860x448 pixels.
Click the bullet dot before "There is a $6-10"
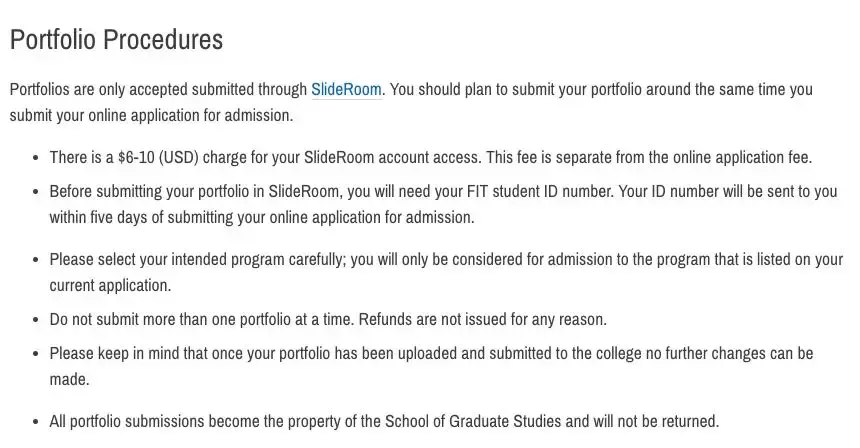coord(36,158)
